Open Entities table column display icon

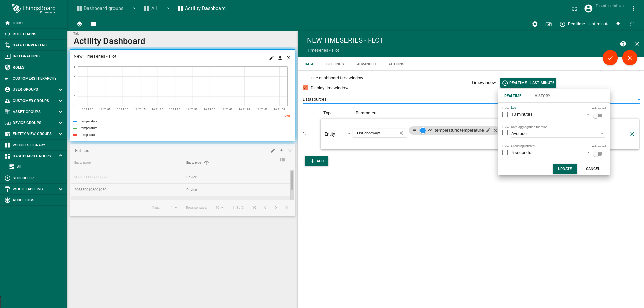pos(282,160)
